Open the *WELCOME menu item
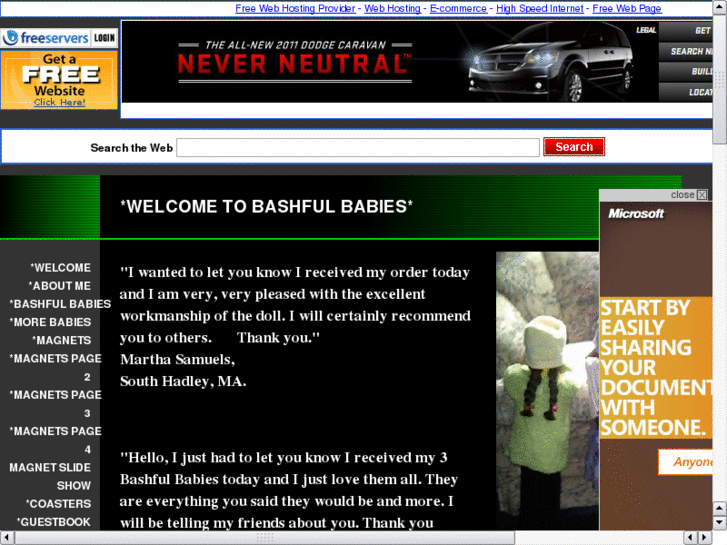Image resolution: width=727 pixels, height=545 pixels. pyautogui.click(x=60, y=268)
